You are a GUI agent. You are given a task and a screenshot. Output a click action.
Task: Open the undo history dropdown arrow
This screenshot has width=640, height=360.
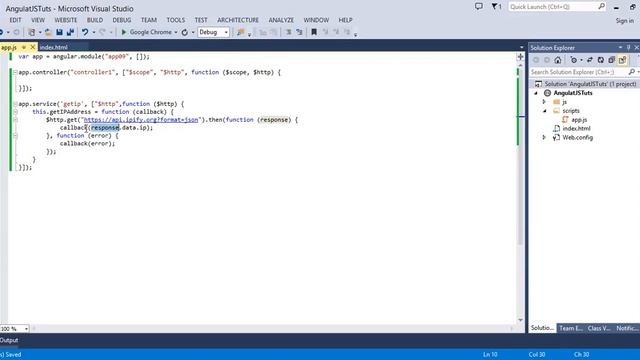[x=93, y=32]
